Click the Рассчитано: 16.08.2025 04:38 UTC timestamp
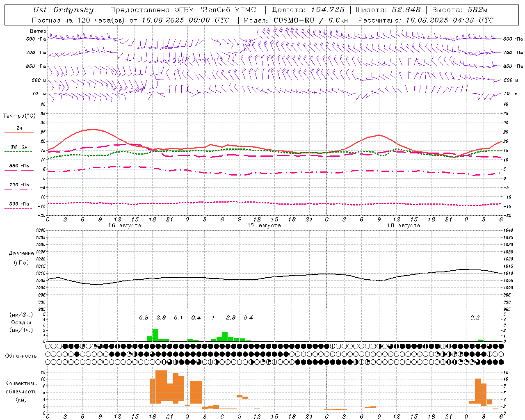The height and width of the screenshot is (420, 525). click(426, 20)
